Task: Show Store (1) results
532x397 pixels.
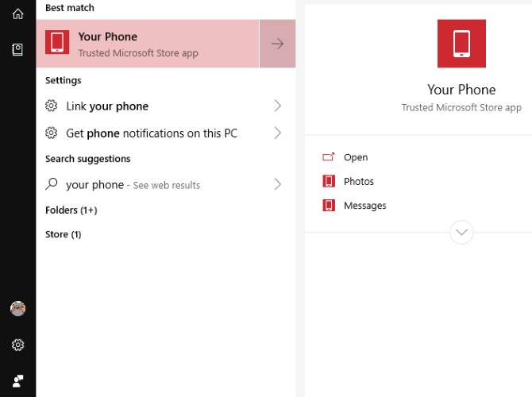Action: [63, 234]
